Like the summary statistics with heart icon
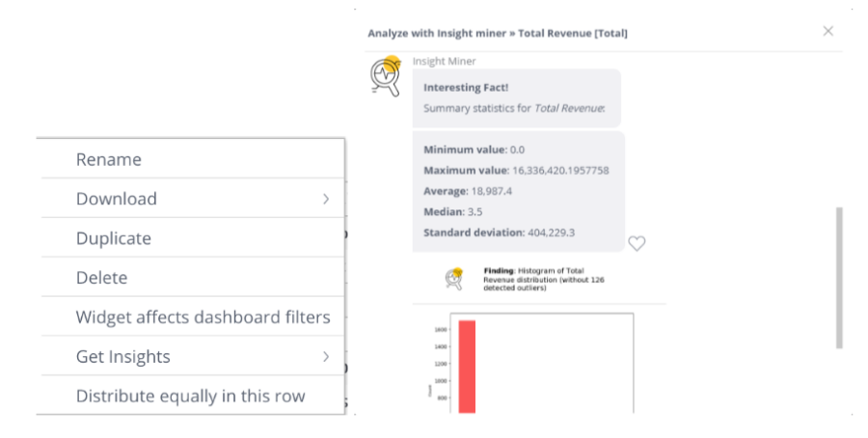This screenshot has width=868, height=438. click(x=637, y=243)
